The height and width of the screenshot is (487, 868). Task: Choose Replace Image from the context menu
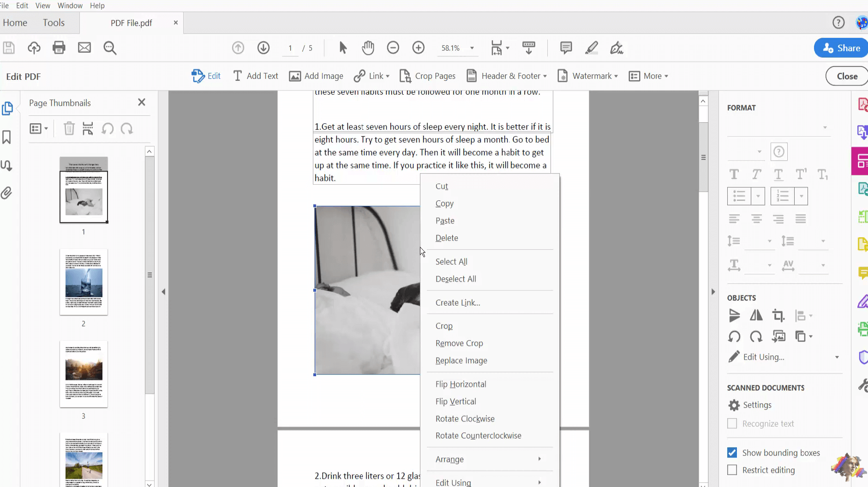tap(461, 361)
